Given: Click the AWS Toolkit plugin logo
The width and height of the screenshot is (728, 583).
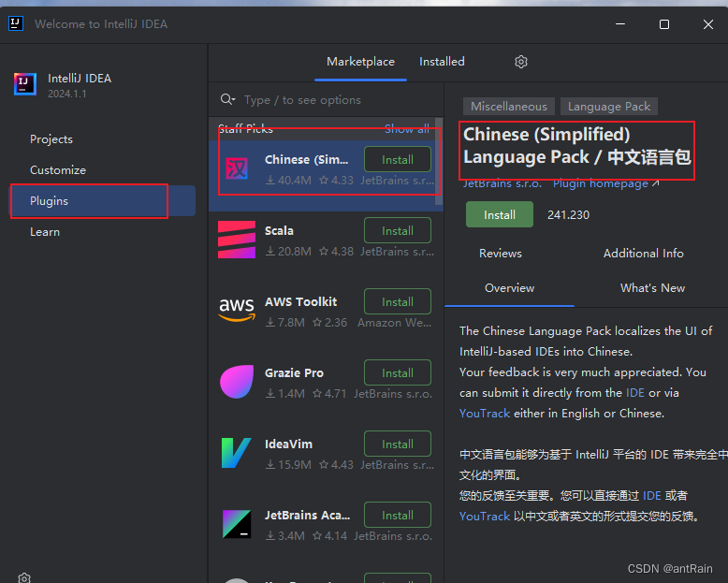Looking at the screenshot, I should (237, 310).
